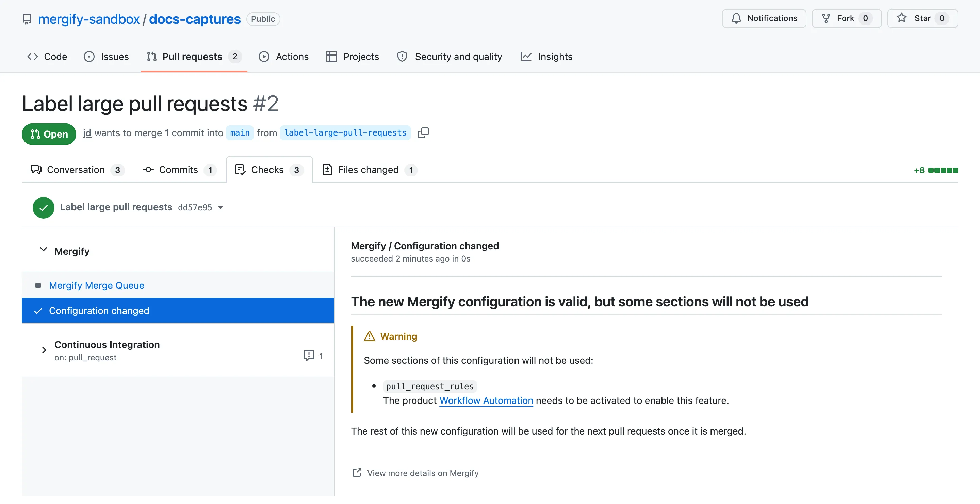Click the main base branch label

(240, 133)
